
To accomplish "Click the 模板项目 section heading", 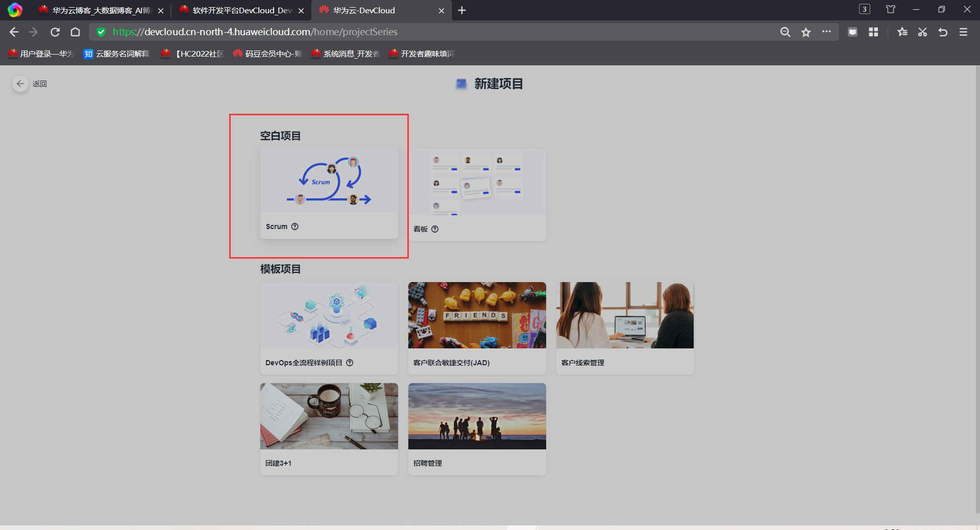I will pyautogui.click(x=281, y=269).
